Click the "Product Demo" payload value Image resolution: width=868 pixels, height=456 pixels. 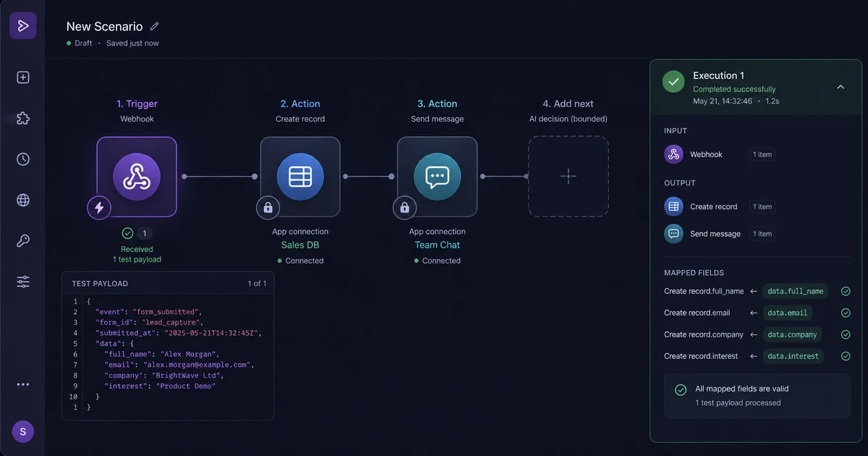click(x=186, y=386)
